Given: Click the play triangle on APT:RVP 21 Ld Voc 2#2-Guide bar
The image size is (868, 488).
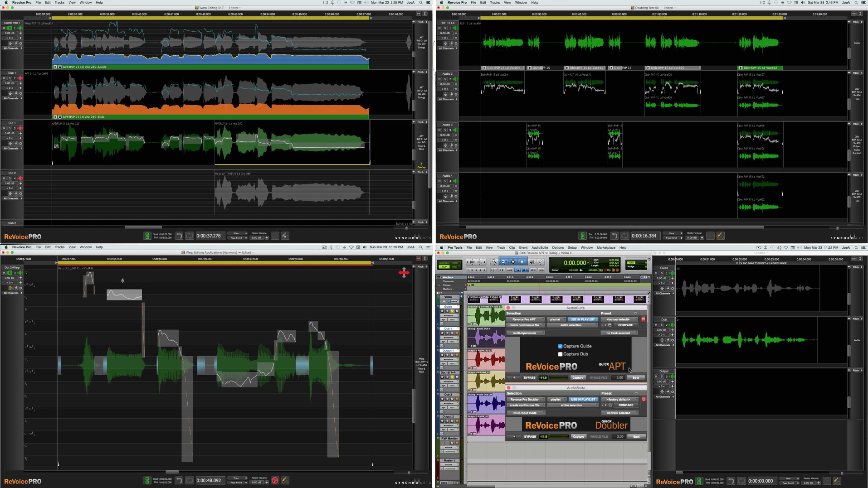Looking at the screenshot, I should (55, 67).
